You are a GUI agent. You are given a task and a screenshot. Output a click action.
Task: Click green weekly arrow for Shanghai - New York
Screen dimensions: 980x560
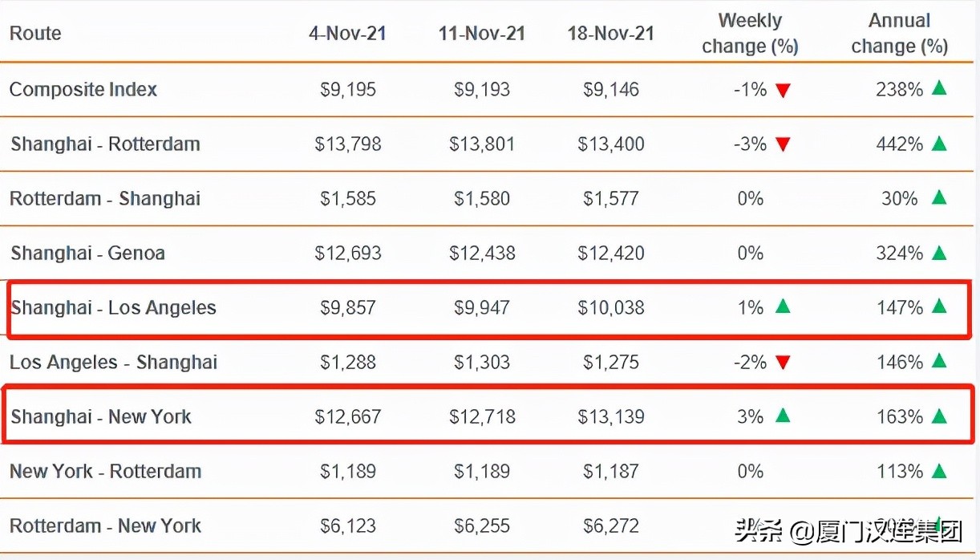(x=783, y=416)
